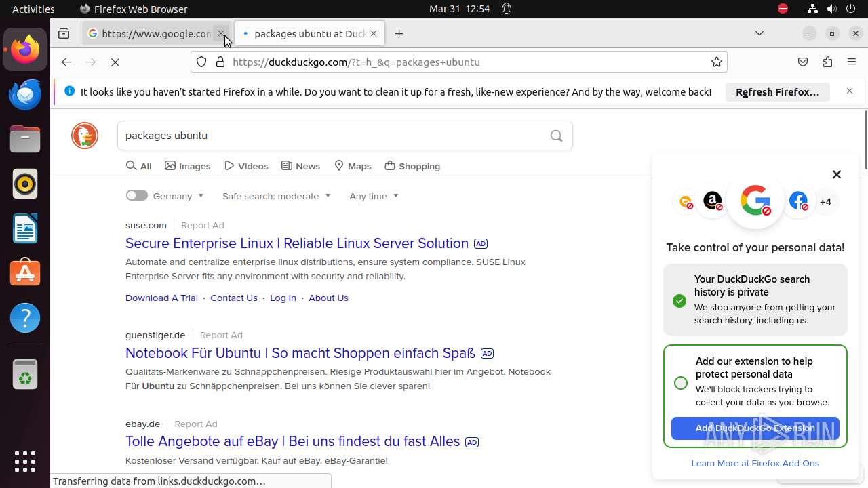Viewport: 868px width, 488px height.
Task: Open Rhythmbox music player in dock
Action: click(x=25, y=184)
